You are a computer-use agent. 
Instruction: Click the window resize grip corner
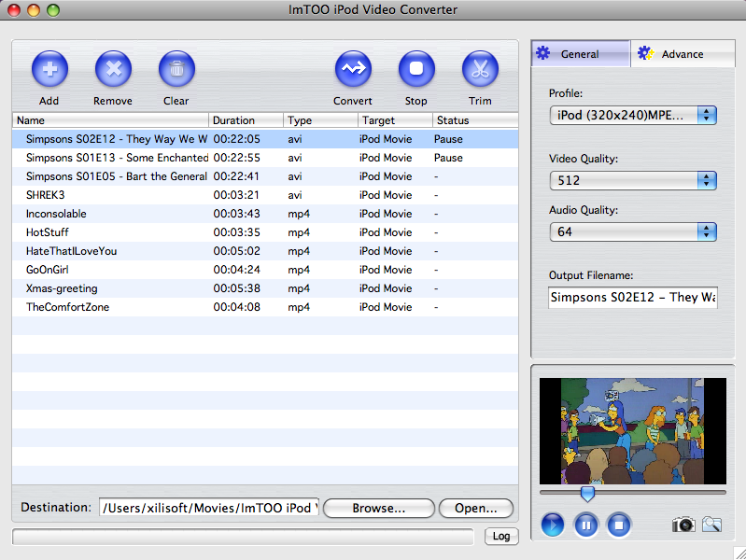(x=739, y=553)
